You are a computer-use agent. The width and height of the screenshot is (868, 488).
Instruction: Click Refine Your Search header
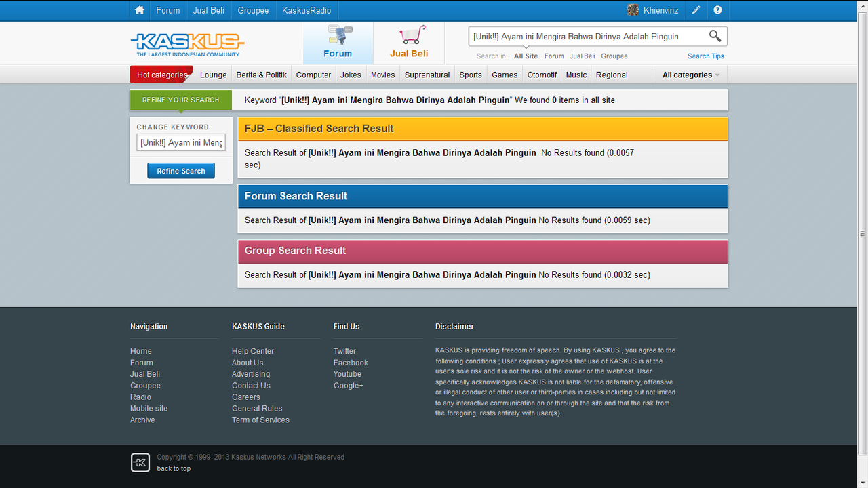coord(181,100)
